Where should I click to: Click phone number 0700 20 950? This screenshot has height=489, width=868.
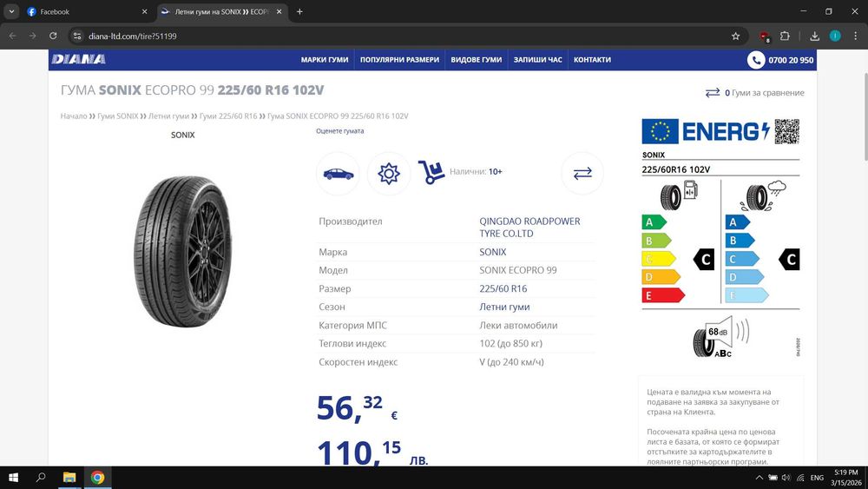[791, 60]
